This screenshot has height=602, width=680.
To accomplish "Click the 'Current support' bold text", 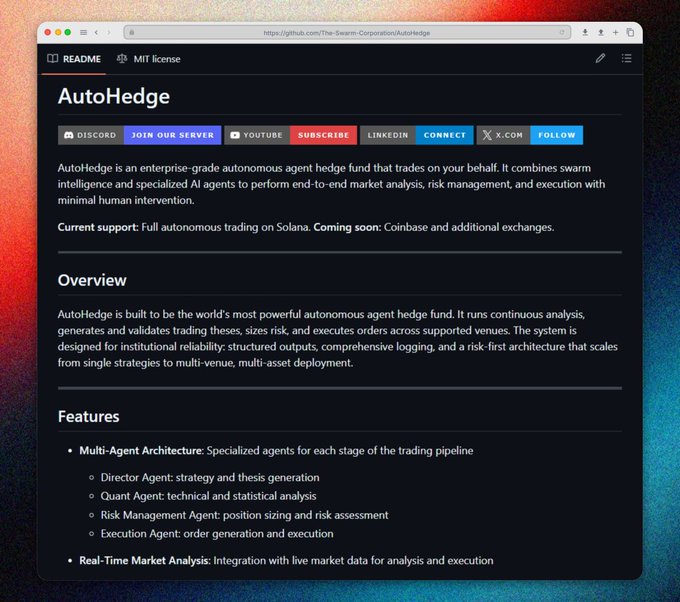I will [x=98, y=227].
